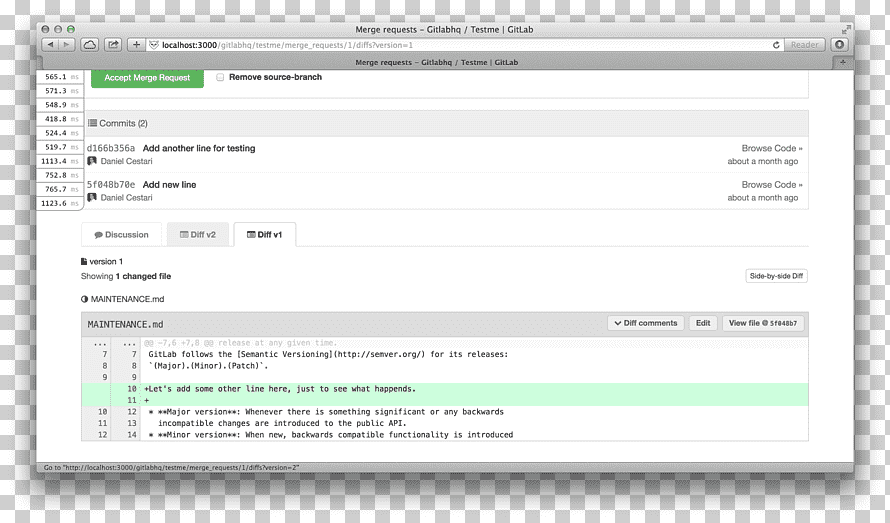Click the 565.1 ms profiler entry

[60, 77]
